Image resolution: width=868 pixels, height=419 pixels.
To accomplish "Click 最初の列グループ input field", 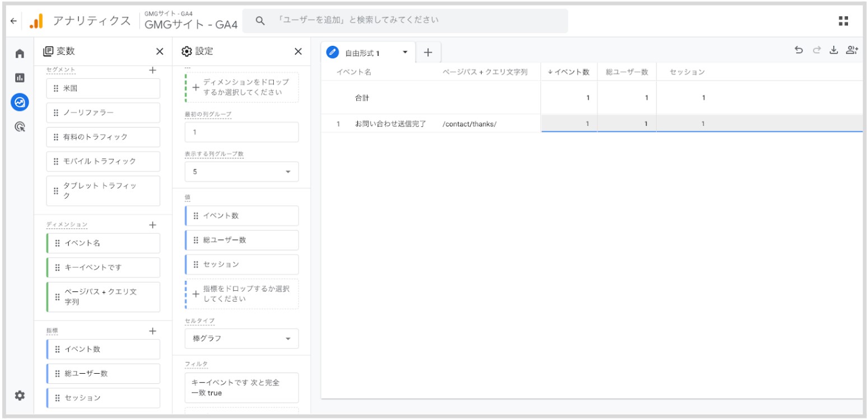I will point(242,132).
